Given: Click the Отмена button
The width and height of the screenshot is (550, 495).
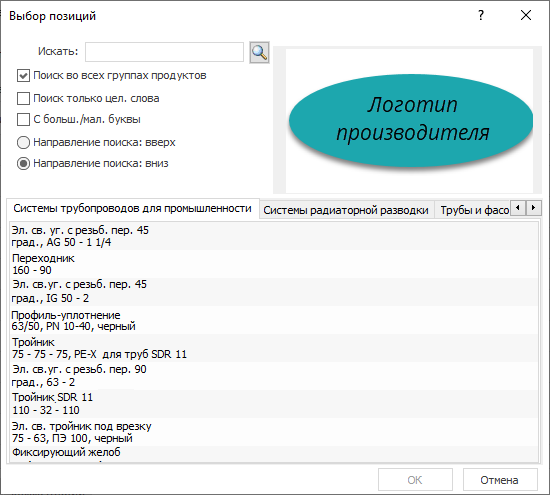Looking at the screenshot, I should (499, 480).
